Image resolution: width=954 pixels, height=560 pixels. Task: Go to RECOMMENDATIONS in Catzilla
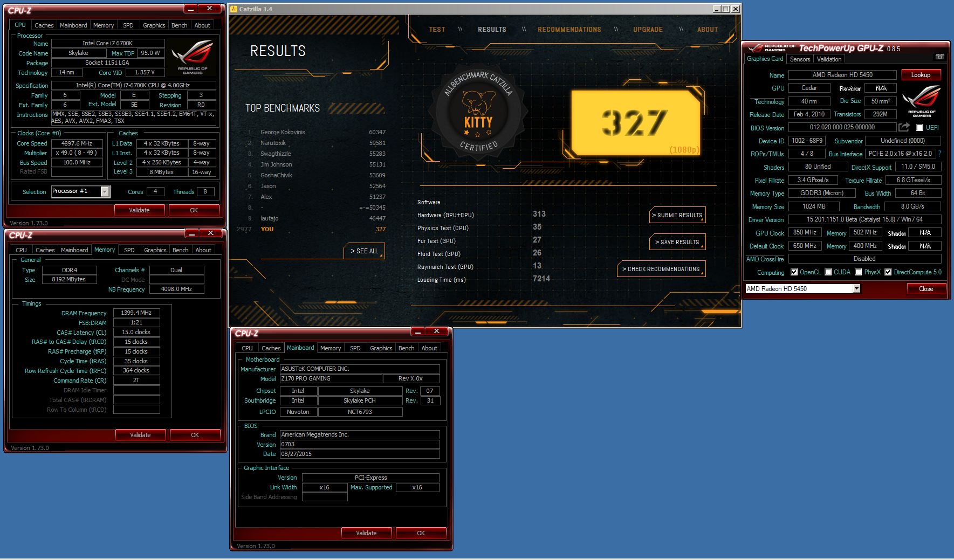[x=569, y=30]
